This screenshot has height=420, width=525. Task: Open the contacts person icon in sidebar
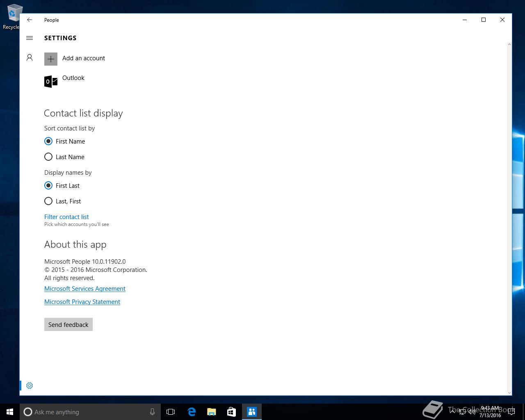point(30,57)
